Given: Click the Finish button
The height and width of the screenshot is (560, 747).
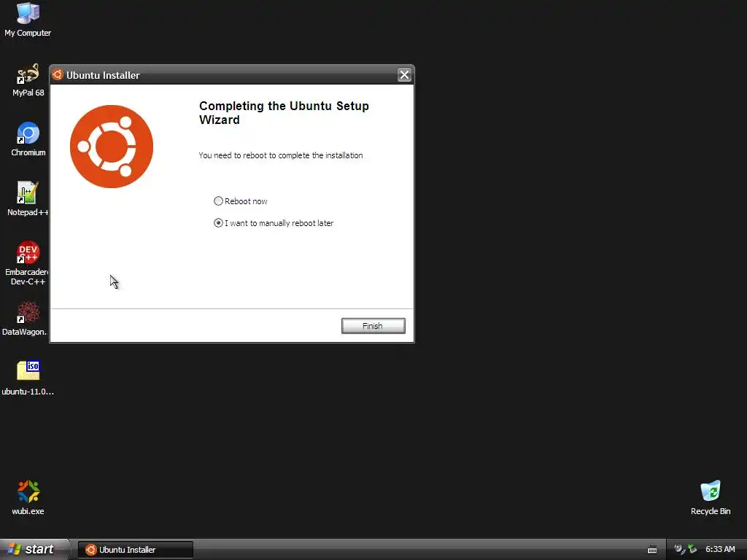Looking at the screenshot, I should click(373, 326).
